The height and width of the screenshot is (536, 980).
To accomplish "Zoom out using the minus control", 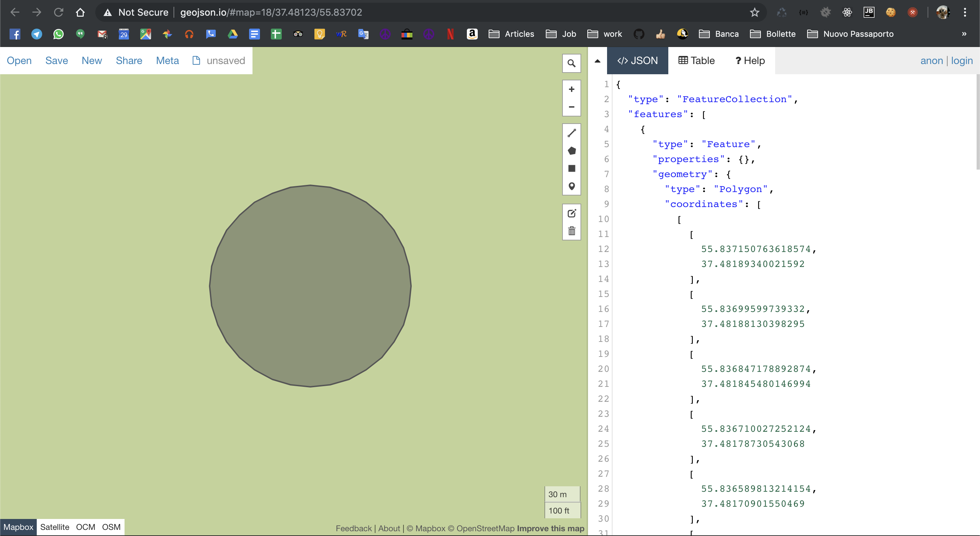I will pos(571,107).
